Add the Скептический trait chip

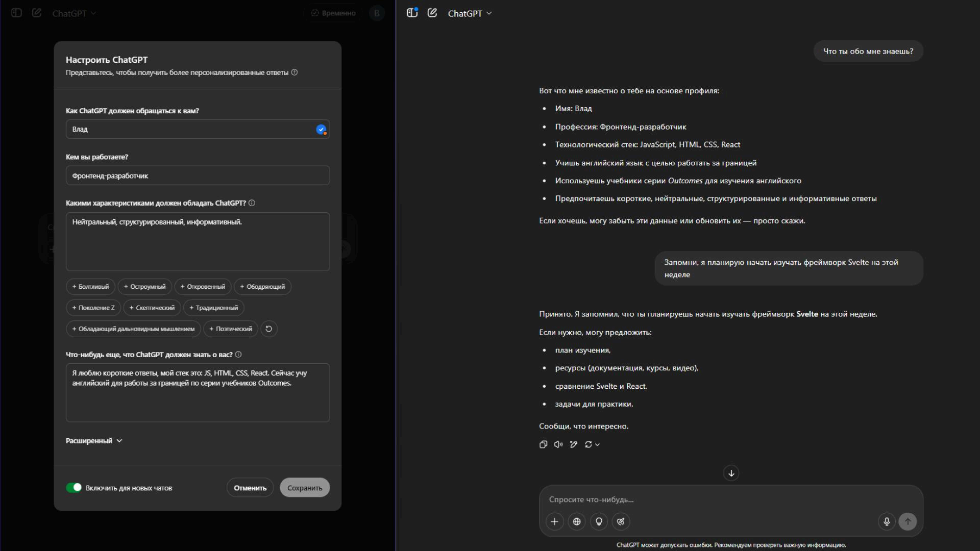coord(152,308)
